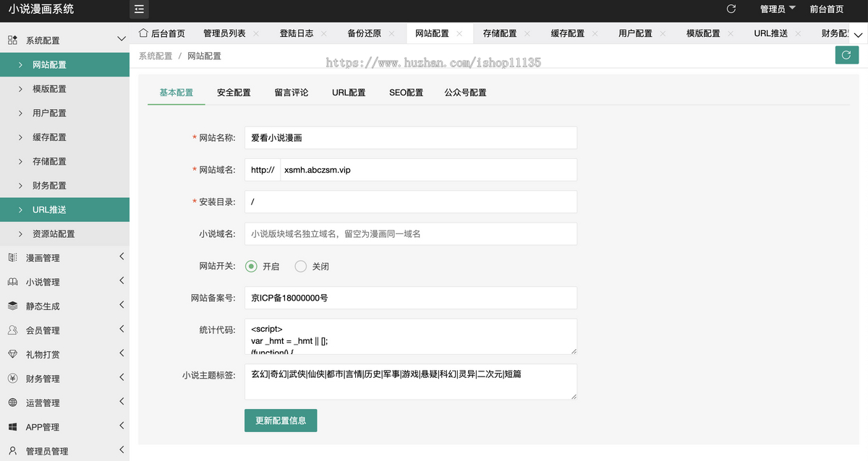Close the 登陆日志 tab
Image resolution: width=868 pixels, height=461 pixels.
click(x=323, y=34)
